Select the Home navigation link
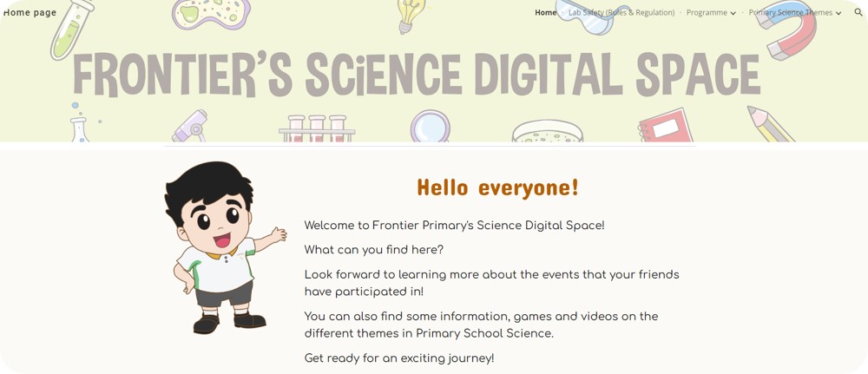Viewport: 868px width, 374px height. click(545, 13)
